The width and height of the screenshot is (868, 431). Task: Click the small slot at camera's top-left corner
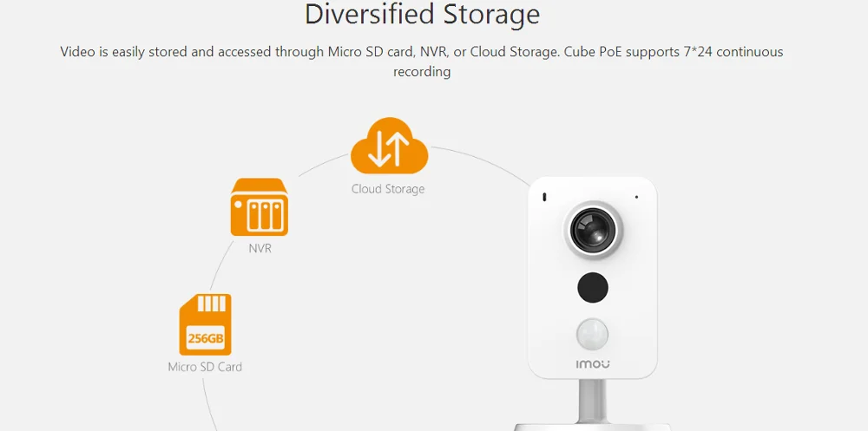[x=544, y=196]
